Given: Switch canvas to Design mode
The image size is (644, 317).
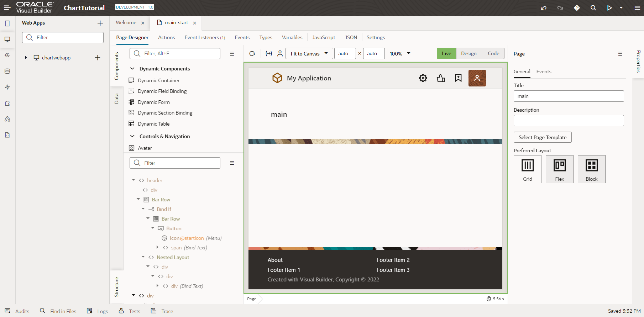Looking at the screenshot, I should pos(468,53).
